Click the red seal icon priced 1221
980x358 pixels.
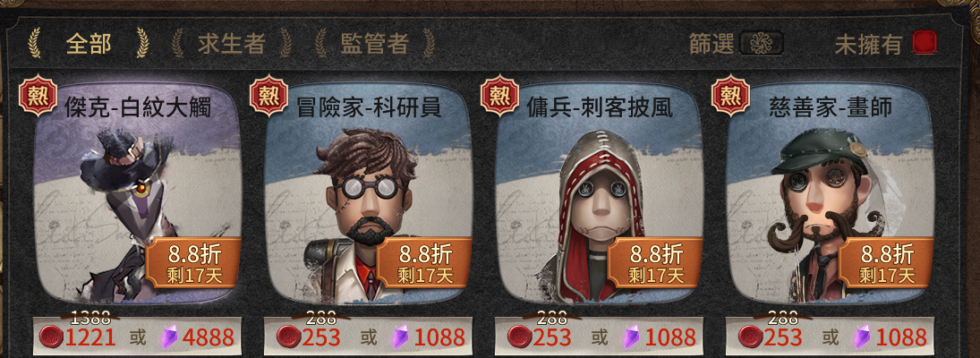[51, 337]
